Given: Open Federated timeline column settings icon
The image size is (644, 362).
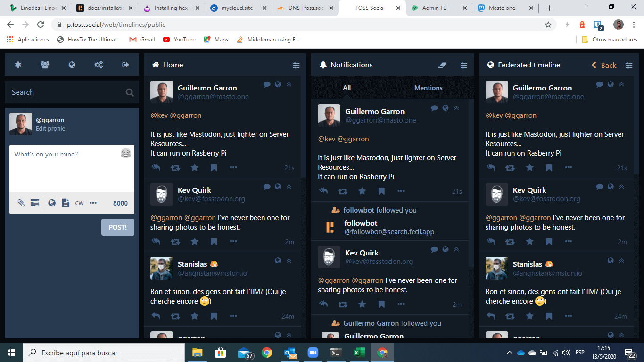Looking at the screenshot, I should click(629, 65).
